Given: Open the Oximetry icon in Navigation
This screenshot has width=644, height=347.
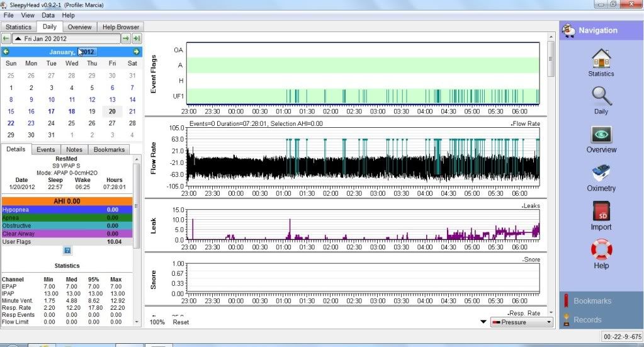Looking at the screenshot, I should 601,173.
